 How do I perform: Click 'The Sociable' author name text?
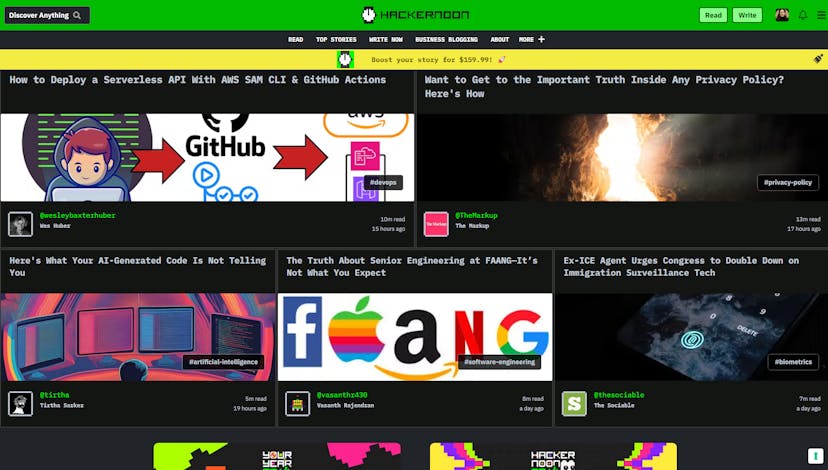[x=614, y=406]
